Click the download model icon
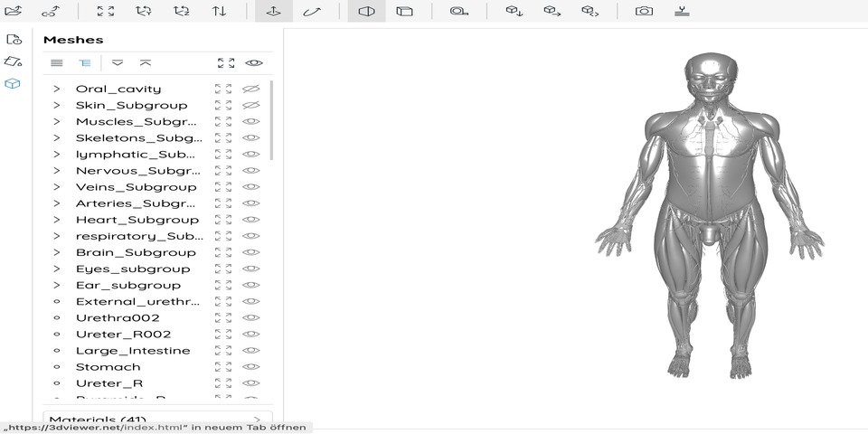Image resolution: width=868 pixels, height=434 pixels. click(514, 11)
